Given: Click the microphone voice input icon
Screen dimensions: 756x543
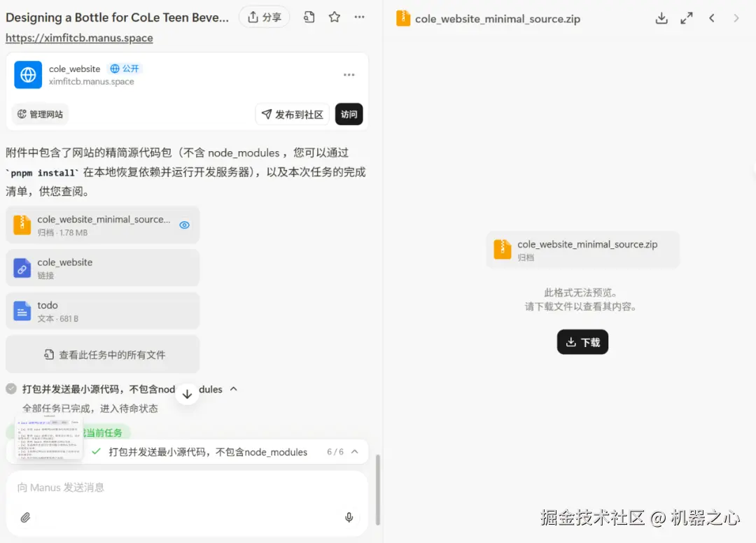Looking at the screenshot, I should pyautogui.click(x=349, y=518).
